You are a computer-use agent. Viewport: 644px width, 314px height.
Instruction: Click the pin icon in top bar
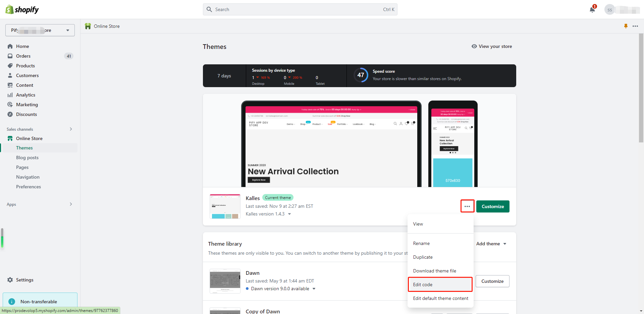coord(626,26)
